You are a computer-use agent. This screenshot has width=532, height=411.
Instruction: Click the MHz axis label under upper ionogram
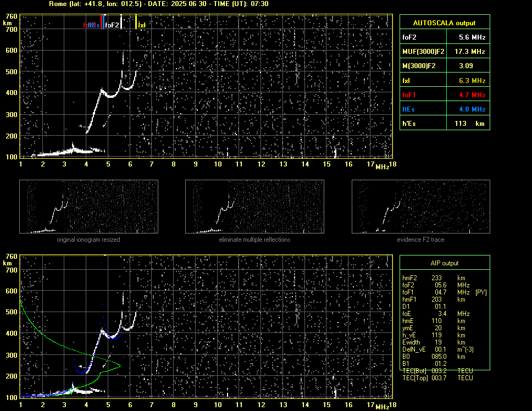(x=382, y=167)
